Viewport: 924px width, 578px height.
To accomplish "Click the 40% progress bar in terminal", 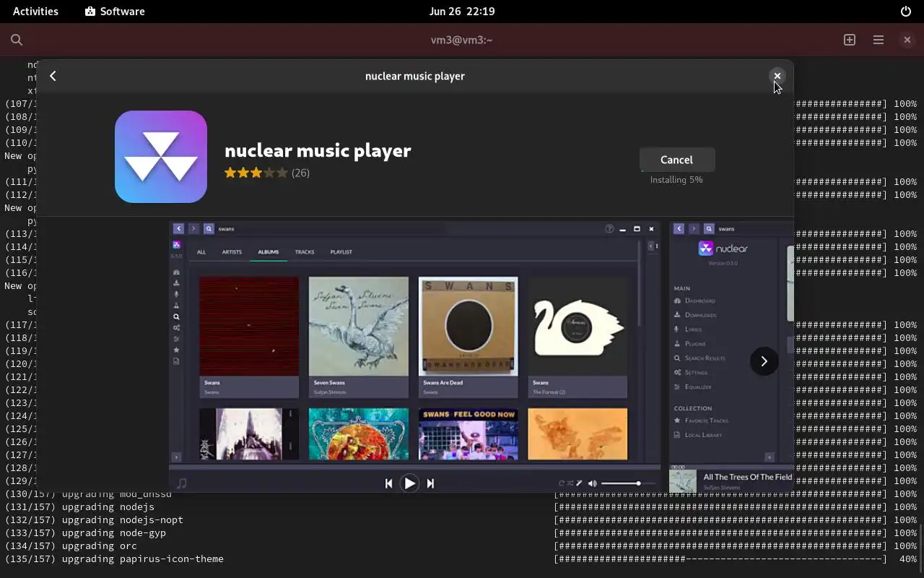I will 720,559.
